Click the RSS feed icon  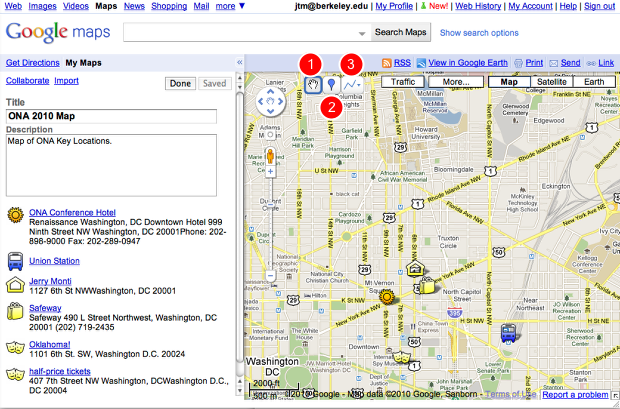point(387,63)
